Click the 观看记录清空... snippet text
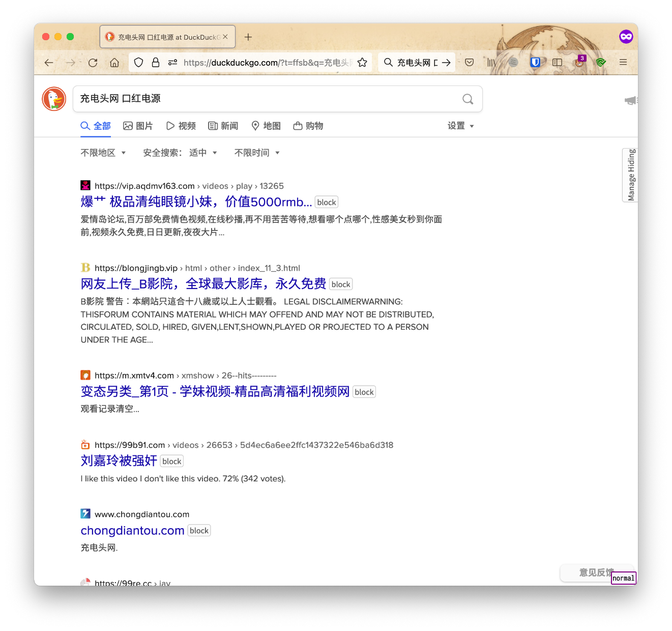The image size is (672, 631). pos(110,409)
